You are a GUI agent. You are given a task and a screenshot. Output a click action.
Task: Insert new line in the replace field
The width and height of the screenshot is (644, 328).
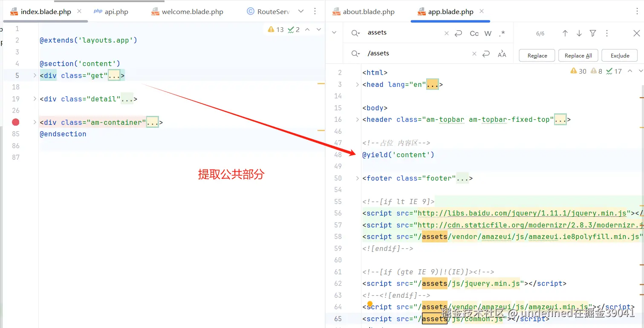coord(486,54)
